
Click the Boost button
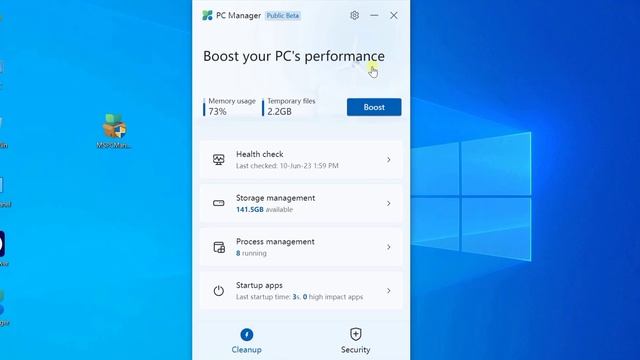pos(374,107)
